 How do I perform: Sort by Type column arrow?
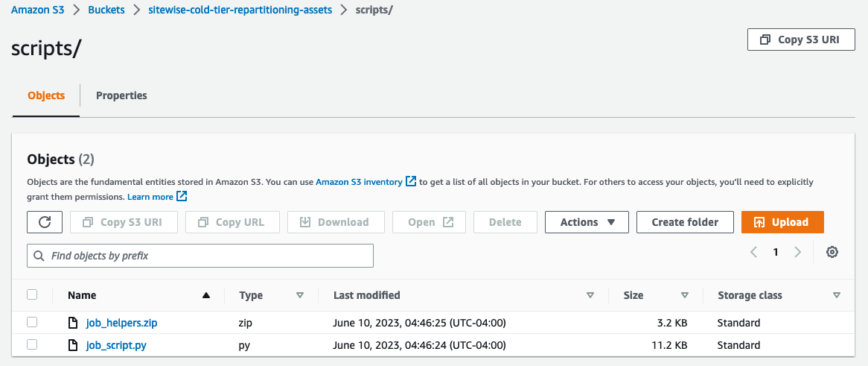coord(300,296)
